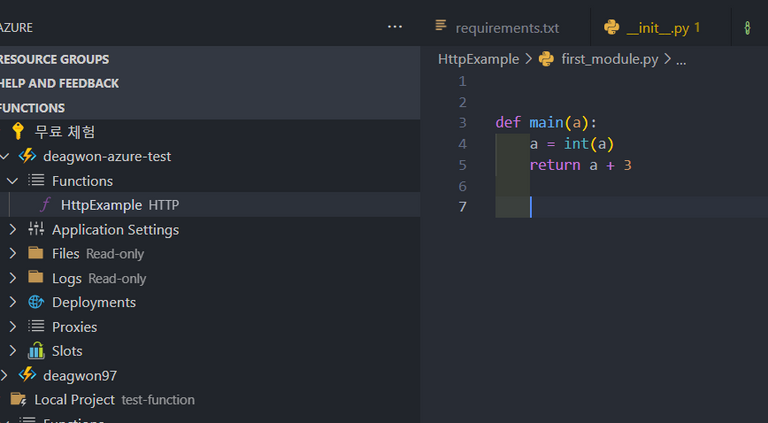Click the AZURE panel title
The width and height of the screenshot is (768, 423).
[x=16, y=27]
